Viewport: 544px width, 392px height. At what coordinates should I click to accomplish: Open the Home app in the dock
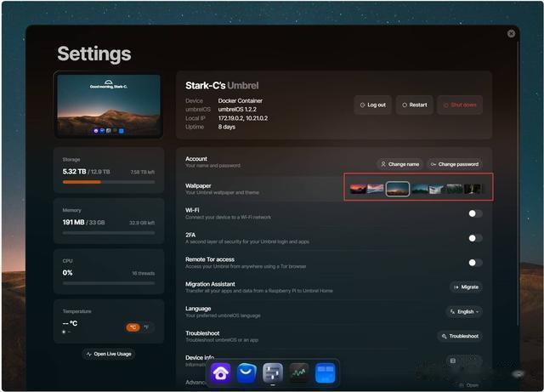click(x=221, y=373)
